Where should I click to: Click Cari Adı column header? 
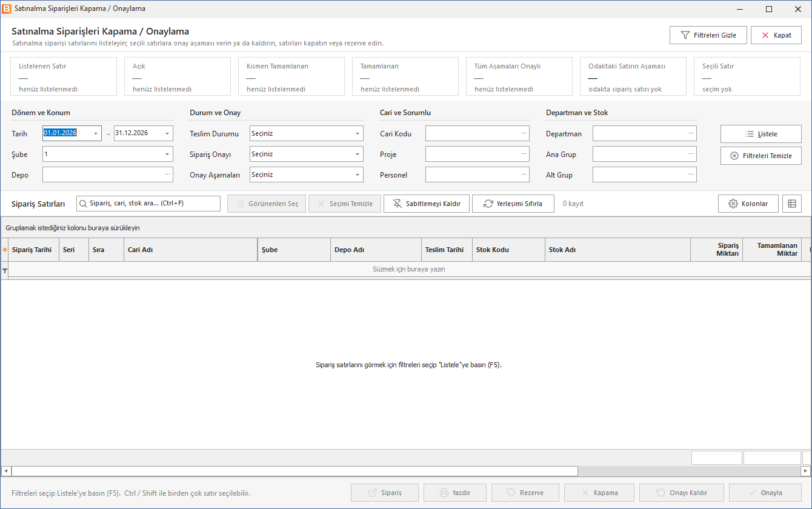click(x=191, y=250)
